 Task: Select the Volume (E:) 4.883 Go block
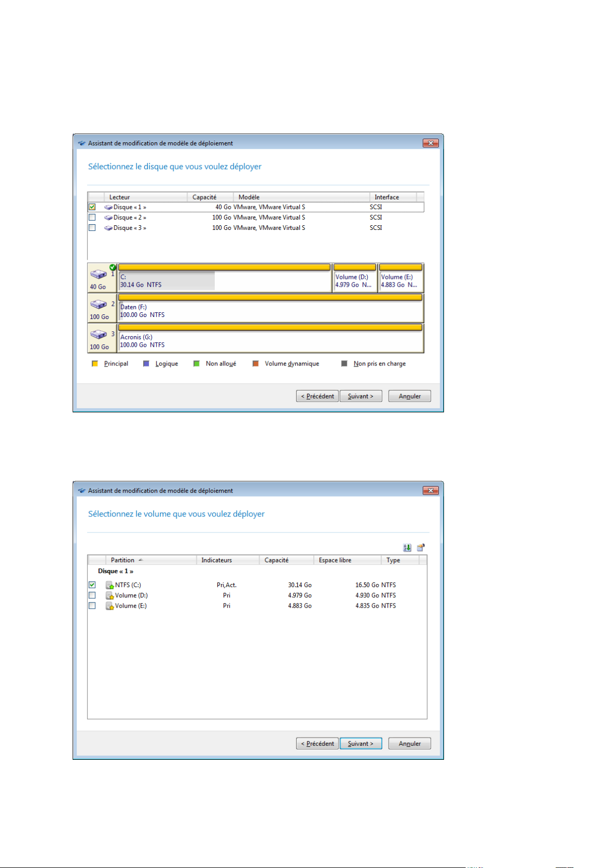pyautogui.click(x=401, y=278)
